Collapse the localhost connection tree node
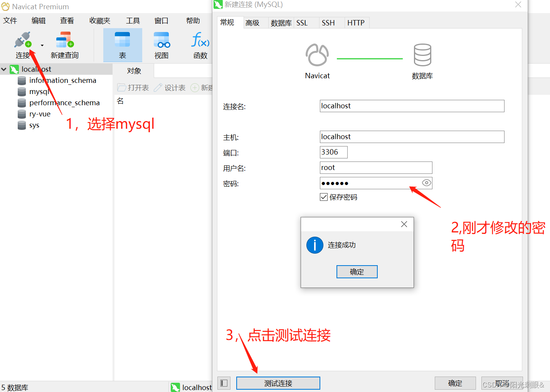This screenshot has height=392, width=550. point(4,69)
